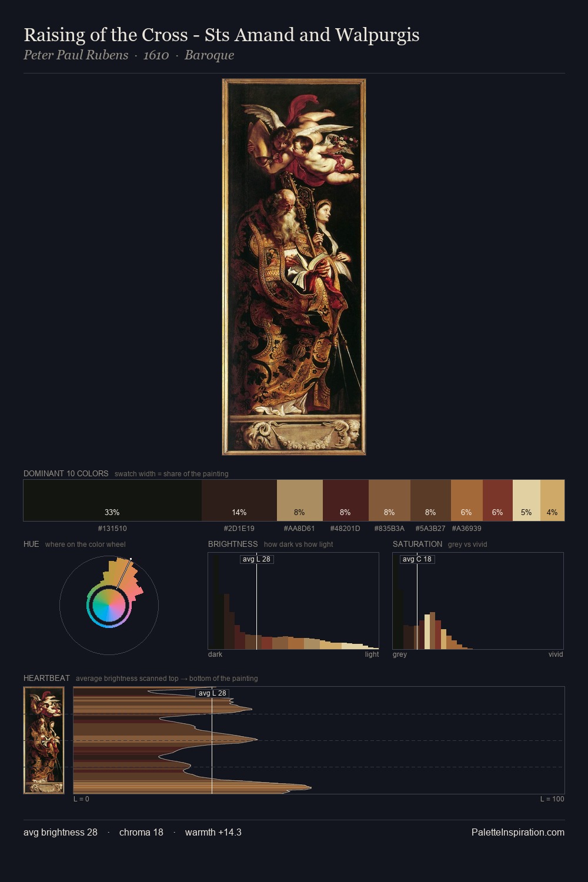This screenshot has width=588, height=882.
Task: Select the 5% cream swatch
Action: [526, 500]
